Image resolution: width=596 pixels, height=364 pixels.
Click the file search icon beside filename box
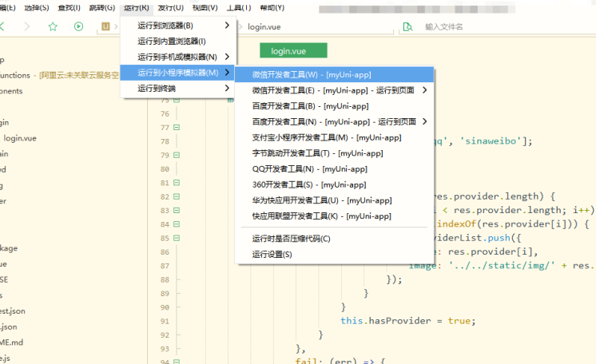click(408, 26)
